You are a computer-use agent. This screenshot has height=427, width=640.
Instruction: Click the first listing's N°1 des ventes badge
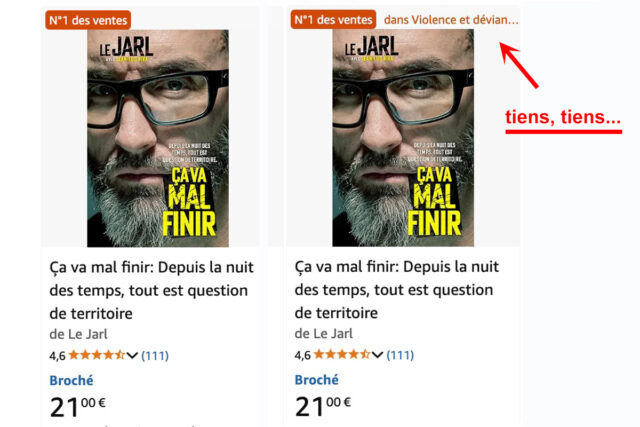[88, 20]
